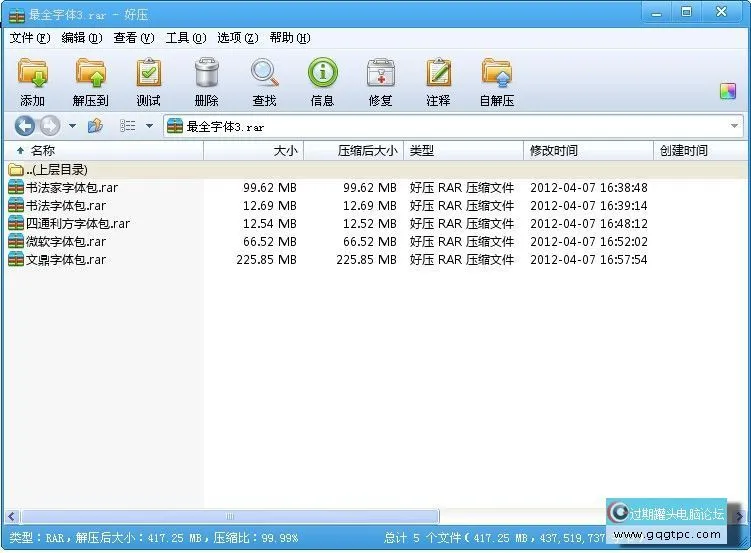Click the greyed forward navigation arrow
The image size is (751, 553).
click(x=50, y=126)
